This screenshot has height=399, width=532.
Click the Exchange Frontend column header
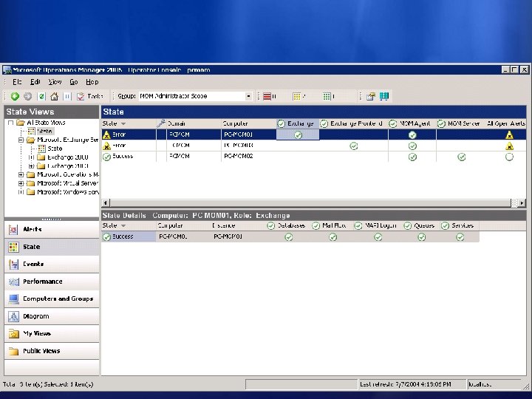point(353,123)
